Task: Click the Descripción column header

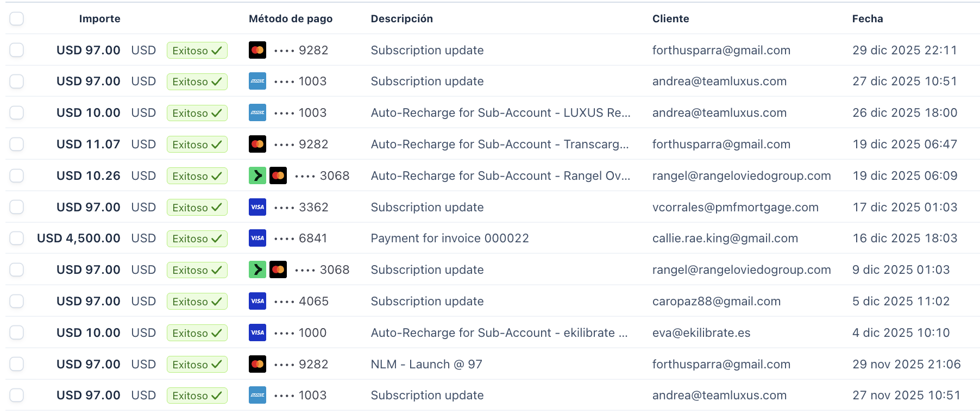Action: 402,18
